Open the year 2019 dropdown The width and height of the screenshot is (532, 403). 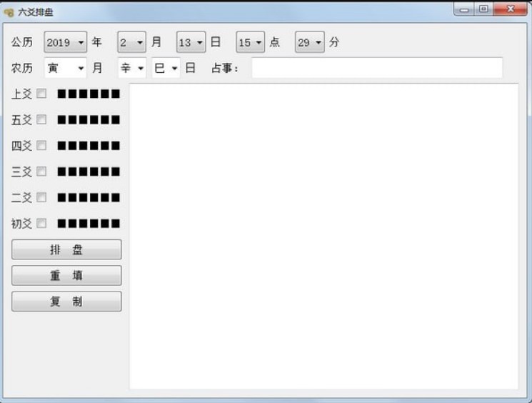65,42
